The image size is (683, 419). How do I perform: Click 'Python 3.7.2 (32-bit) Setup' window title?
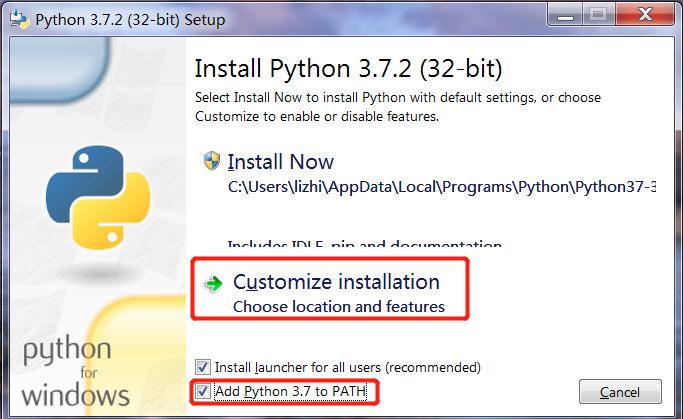click(x=130, y=20)
